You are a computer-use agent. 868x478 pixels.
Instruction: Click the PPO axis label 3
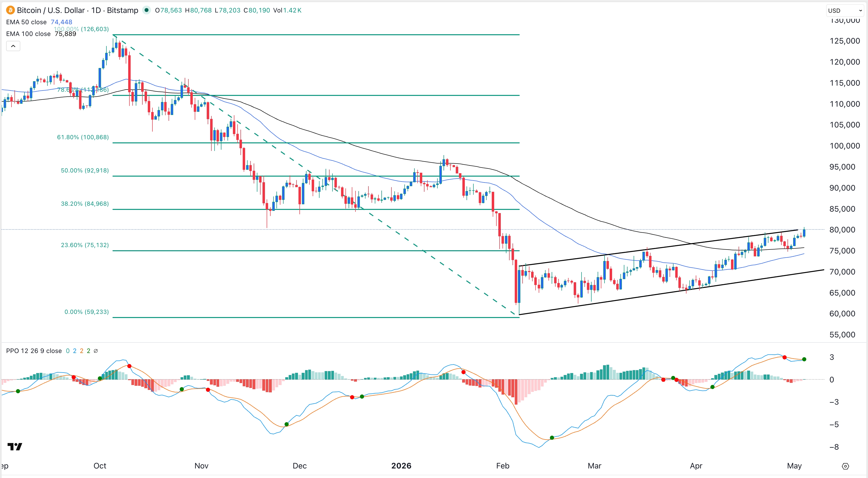[832, 357]
